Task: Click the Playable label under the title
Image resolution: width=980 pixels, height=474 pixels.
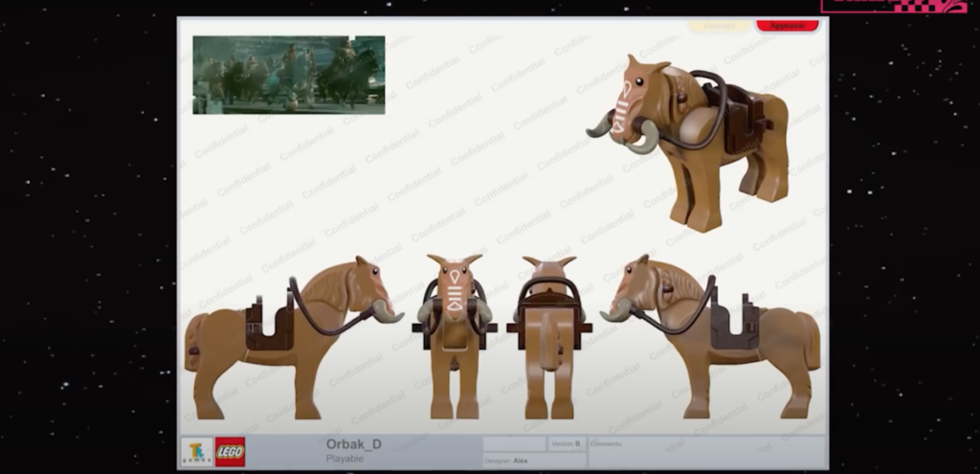Action: 345,459
